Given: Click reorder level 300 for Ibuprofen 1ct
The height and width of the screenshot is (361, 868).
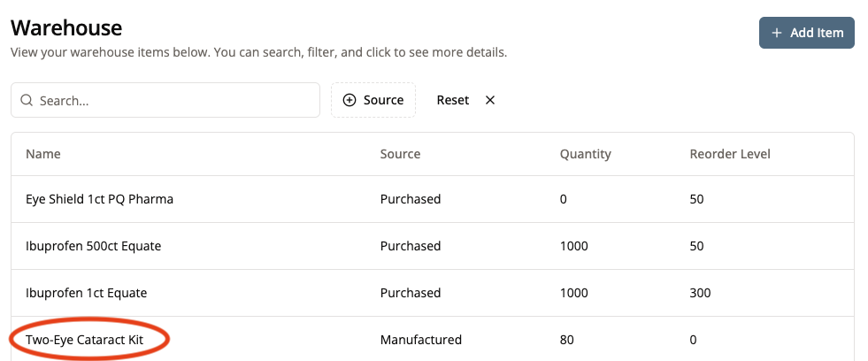Looking at the screenshot, I should pyautogui.click(x=700, y=293).
